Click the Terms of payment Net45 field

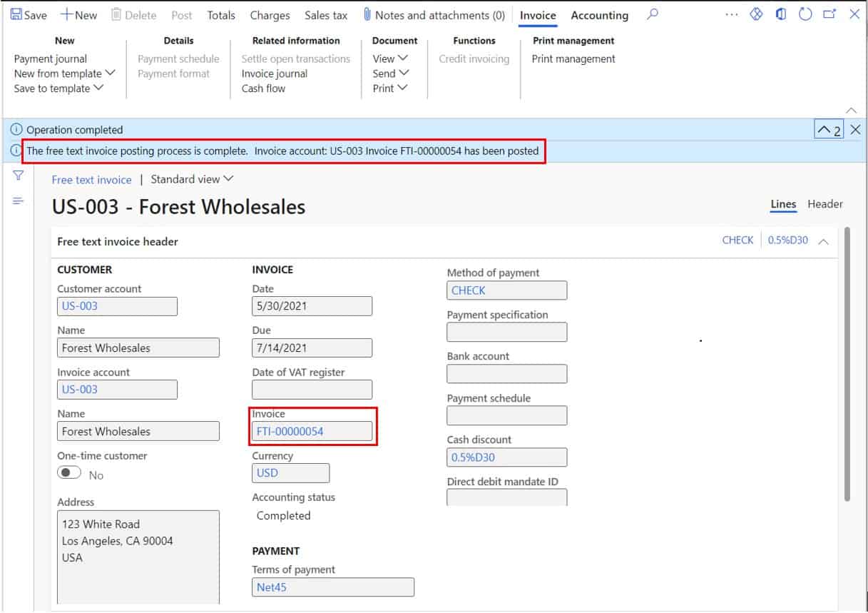(332, 587)
